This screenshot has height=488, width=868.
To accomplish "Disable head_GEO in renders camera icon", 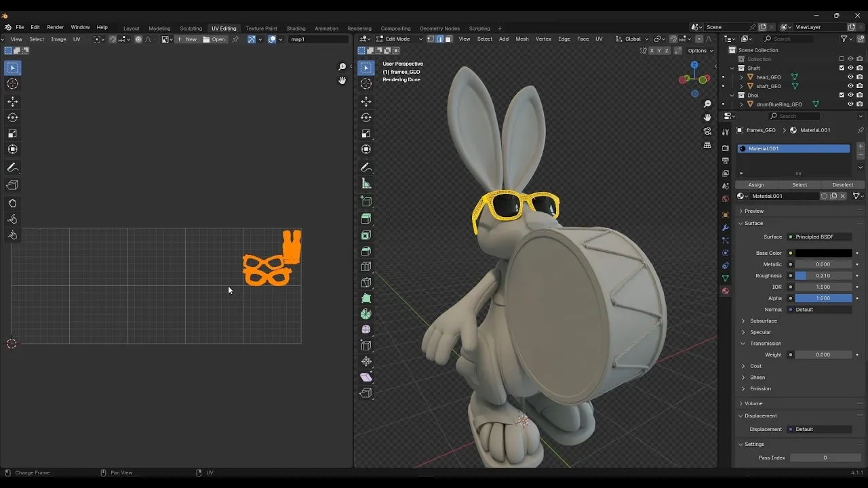I will tap(859, 77).
